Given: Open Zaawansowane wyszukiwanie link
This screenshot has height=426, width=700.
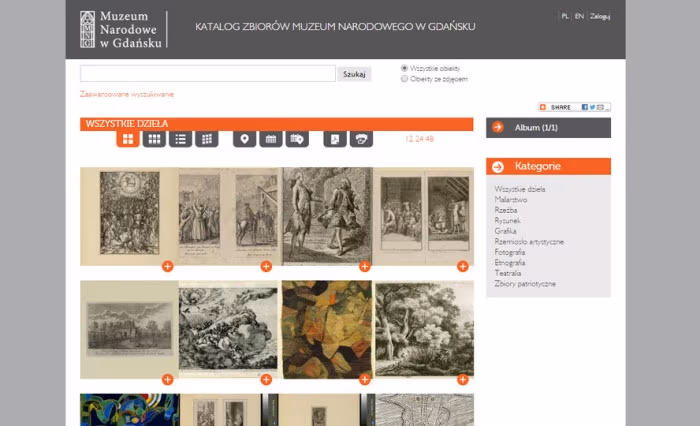Looking at the screenshot, I should coord(127,94).
